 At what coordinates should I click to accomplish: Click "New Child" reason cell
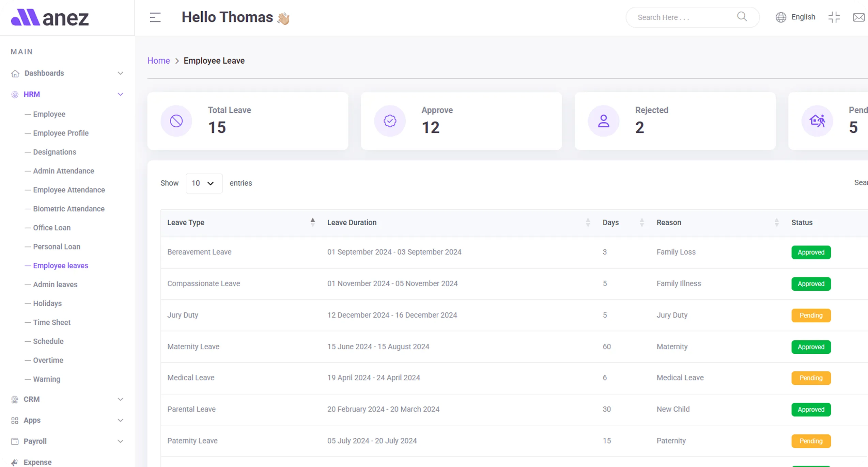[673, 409]
